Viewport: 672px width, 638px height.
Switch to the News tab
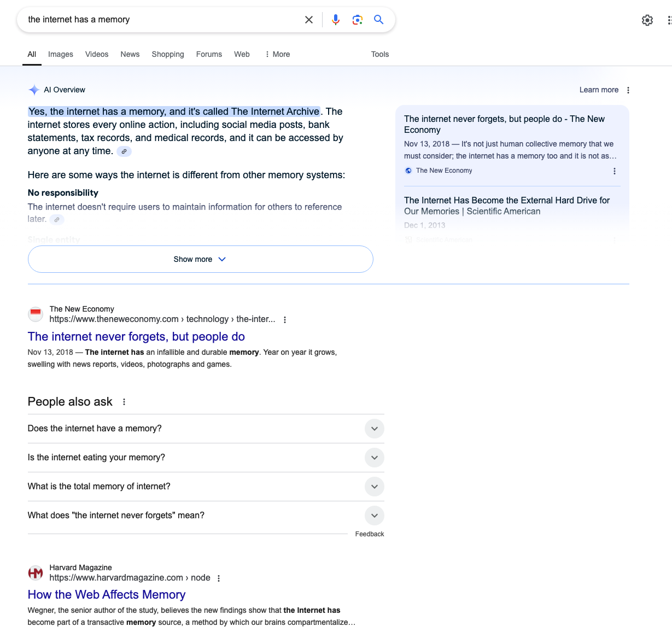[x=130, y=54]
